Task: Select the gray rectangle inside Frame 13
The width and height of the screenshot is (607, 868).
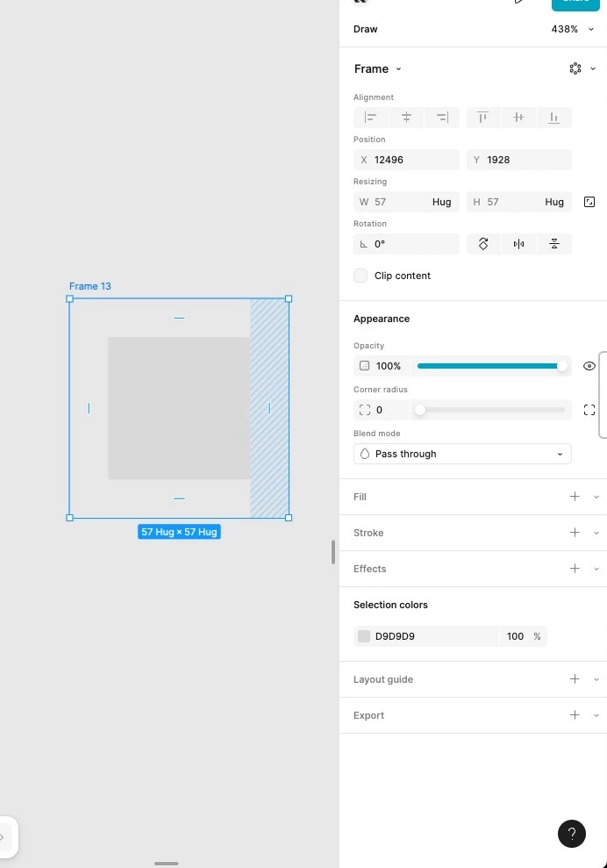Action: click(x=179, y=408)
